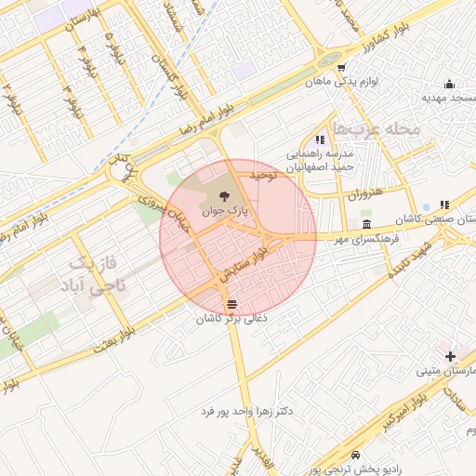
Task: Click the car icon above رادیو پخش ترنجی پور
Action: 355,455
